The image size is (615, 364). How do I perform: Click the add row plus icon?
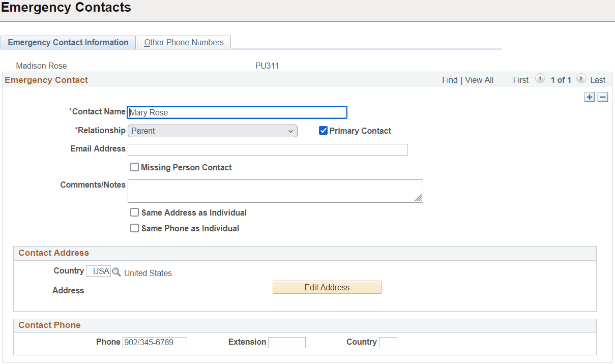point(590,97)
